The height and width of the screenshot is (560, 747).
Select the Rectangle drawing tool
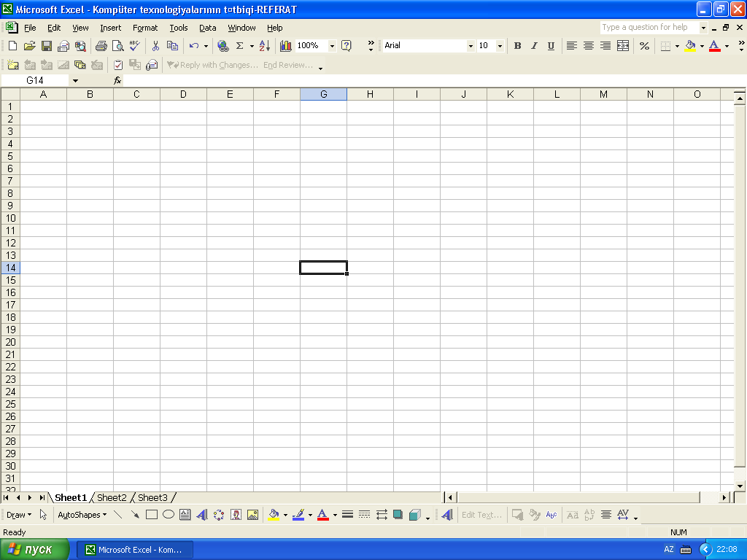[x=152, y=515]
